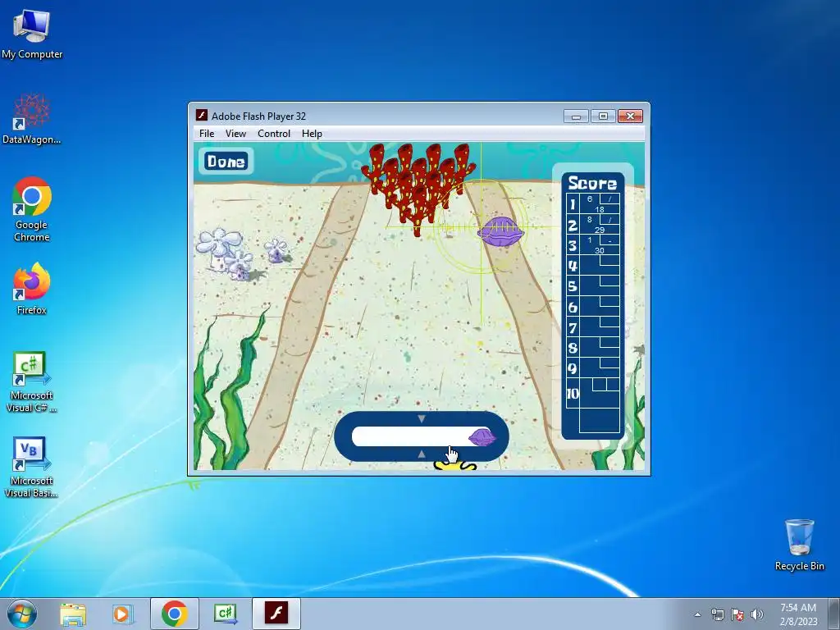Open the Control menu
Viewport: 840px width, 630px height.
pos(274,134)
